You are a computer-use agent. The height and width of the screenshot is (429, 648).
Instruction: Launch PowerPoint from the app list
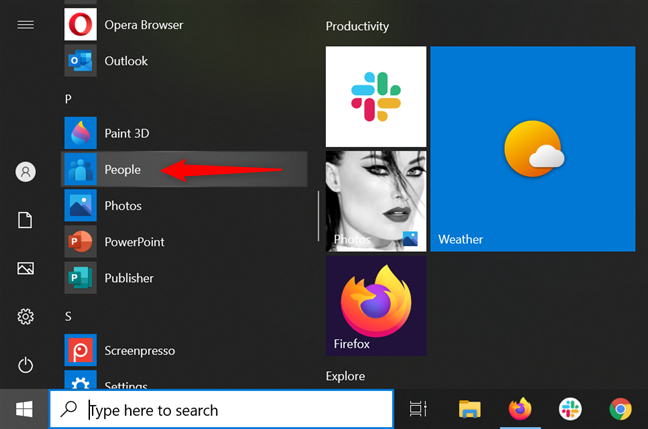[184, 241]
